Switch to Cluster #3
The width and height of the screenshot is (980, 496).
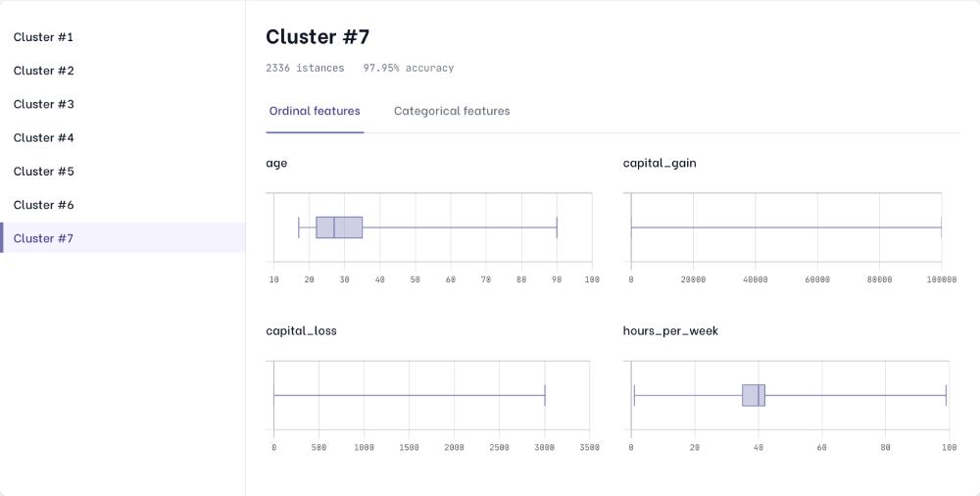pyautogui.click(x=44, y=104)
